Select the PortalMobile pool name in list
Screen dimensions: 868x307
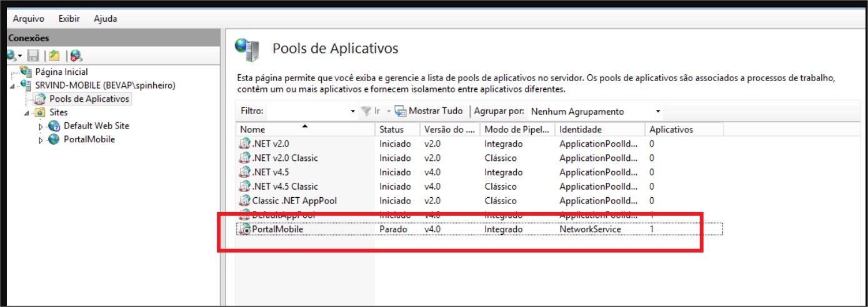pyautogui.click(x=277, y=230)
